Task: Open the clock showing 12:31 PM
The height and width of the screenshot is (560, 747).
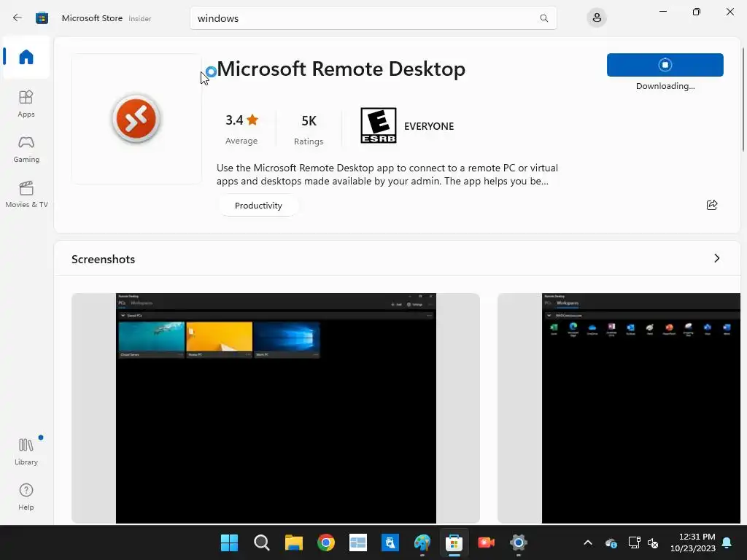Action: [693, 542]
